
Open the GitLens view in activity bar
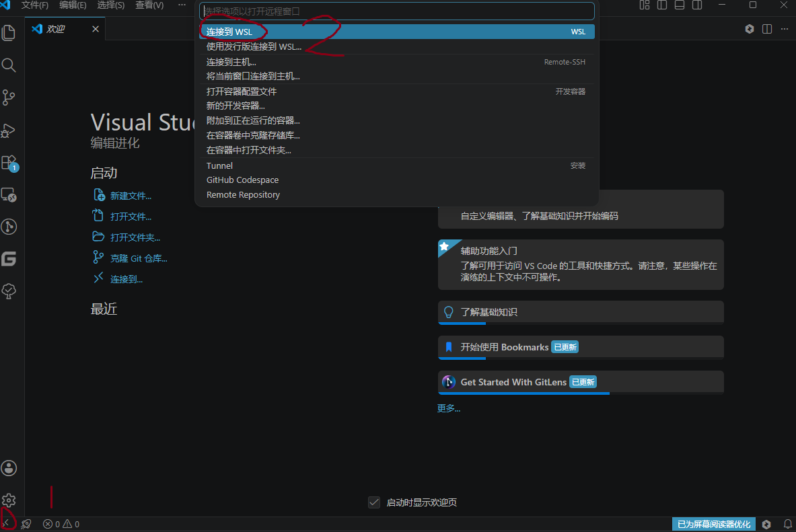(9, 227)
